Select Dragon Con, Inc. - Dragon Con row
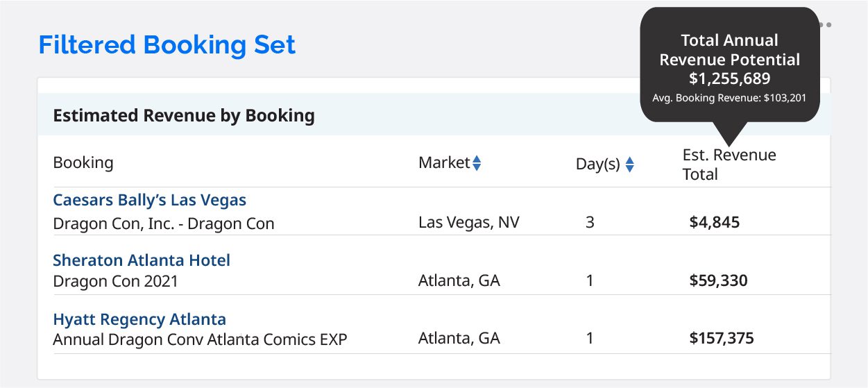868x388 pixels. pyautogui.click(x=164, y=223)
